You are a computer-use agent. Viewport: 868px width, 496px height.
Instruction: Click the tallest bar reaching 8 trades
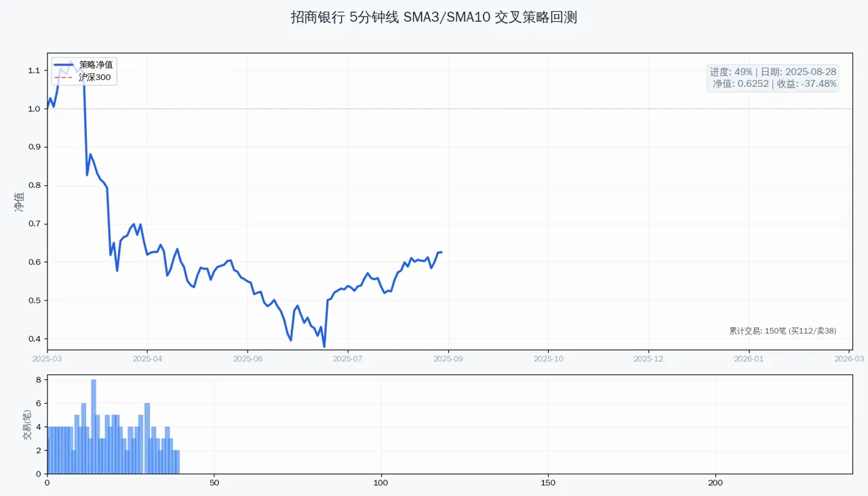click(x=94, y=427)
